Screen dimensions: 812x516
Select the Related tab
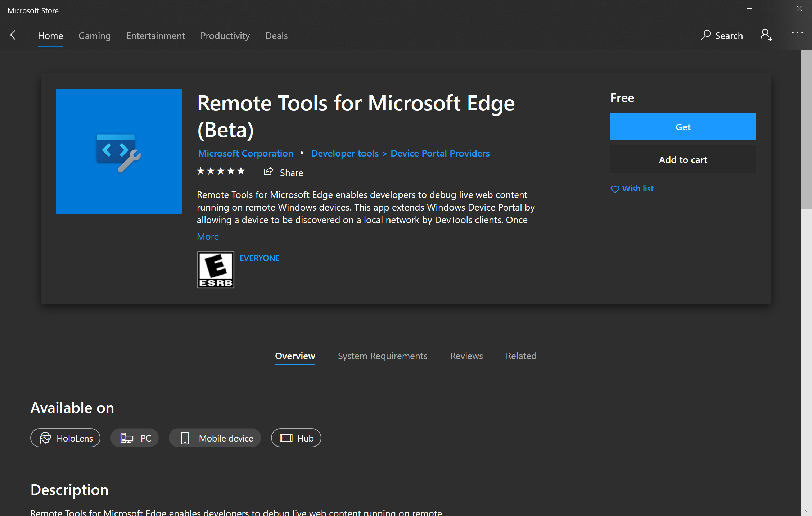pyautogui.click(x=521, y=356)
